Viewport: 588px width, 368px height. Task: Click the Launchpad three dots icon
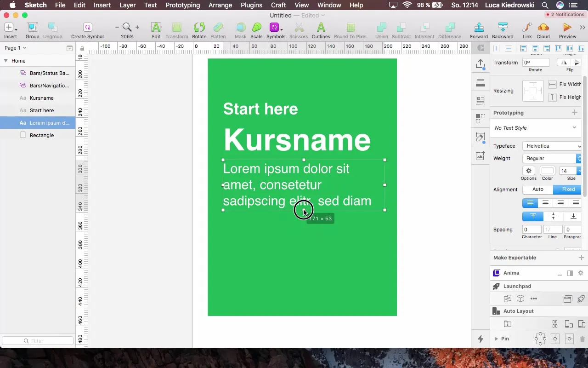point(534,299)
